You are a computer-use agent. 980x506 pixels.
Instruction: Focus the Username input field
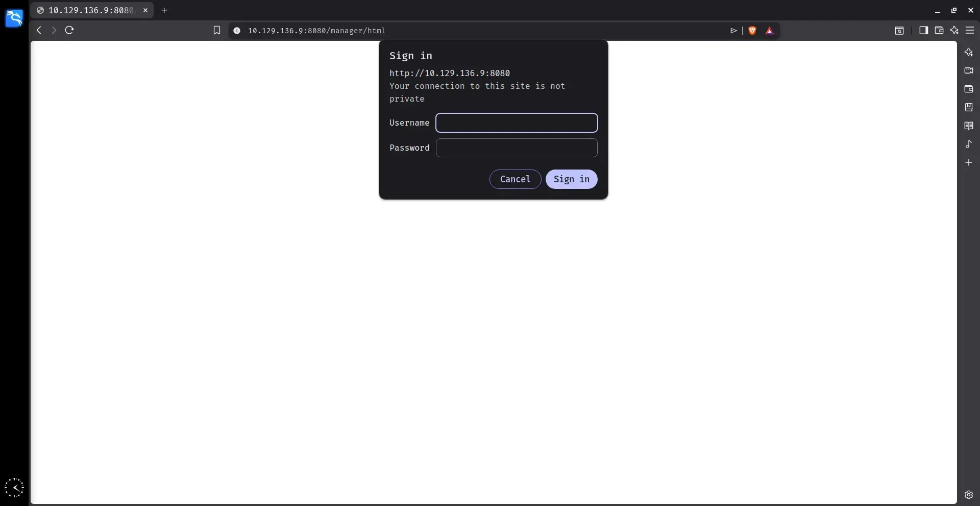tap(517, 123)
